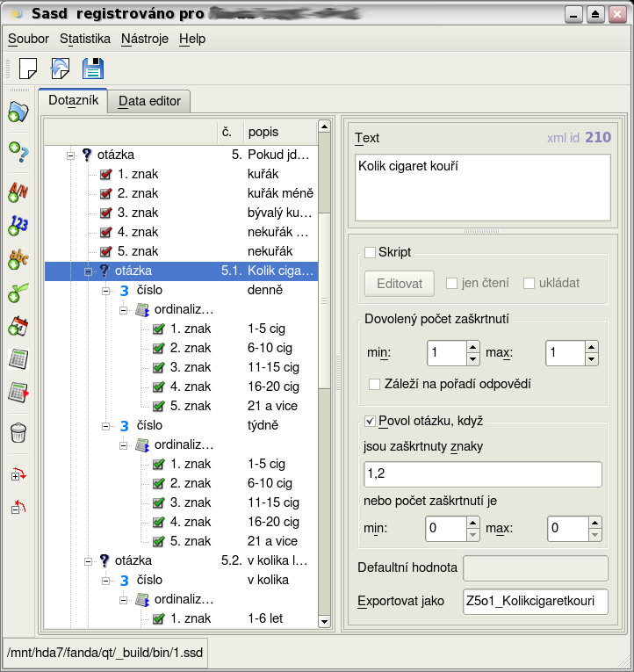Viewport: 634px width, 672px height.
Task: Click the jsou zaškrtnuty znaky field
Action: (483, 474)
